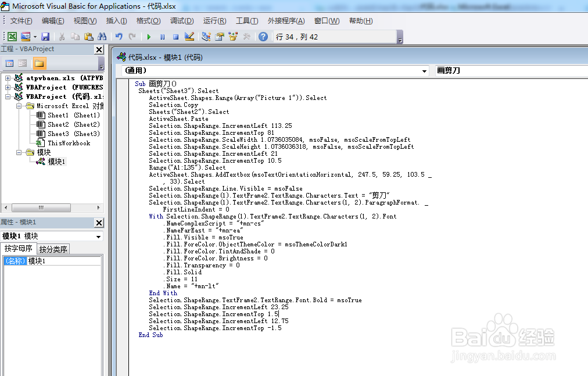The width and height of the screenshot is (588, 376).
Task: Click the project tree scroll-right arrow
Action: point(98,207)
